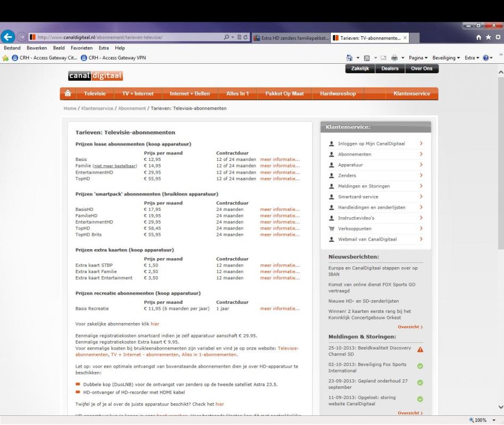Image resolution: width=504 pixels, height=425 pixels.
Task: Open the command bar Extra dropdown
Action: pyautogui.click(x=472, y=58)
